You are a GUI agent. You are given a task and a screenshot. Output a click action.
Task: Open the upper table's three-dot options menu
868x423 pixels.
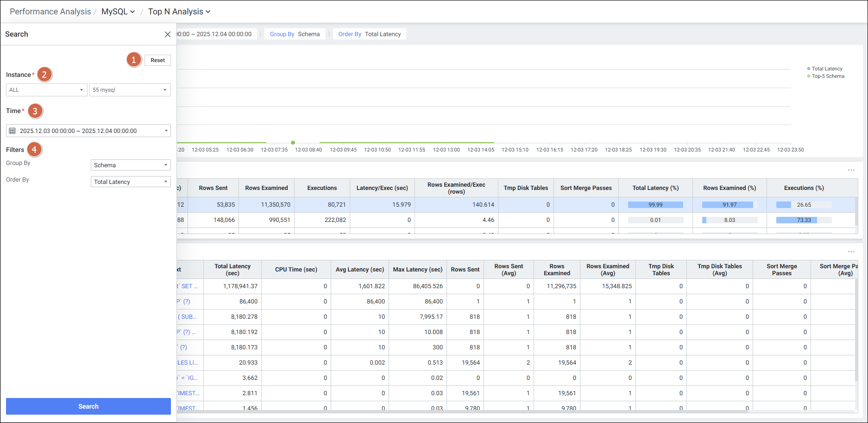pos(851,170)
